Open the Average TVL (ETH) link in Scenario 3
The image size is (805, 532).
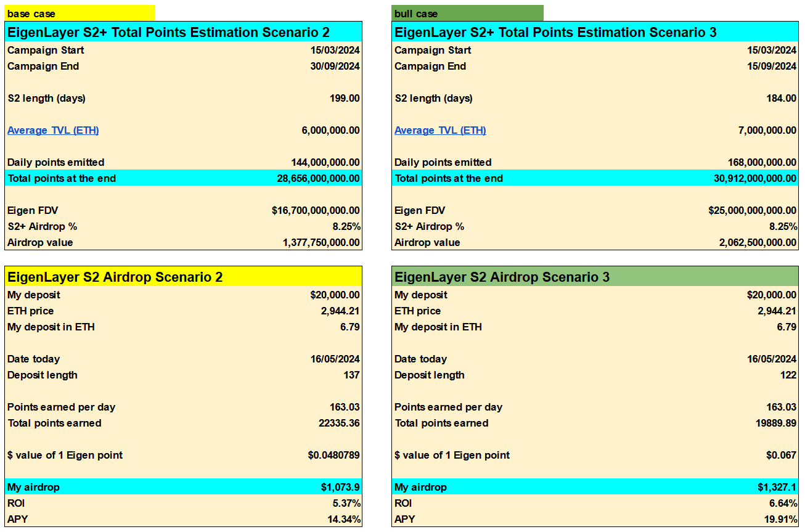pyautogui.click(x=440, y=130)
